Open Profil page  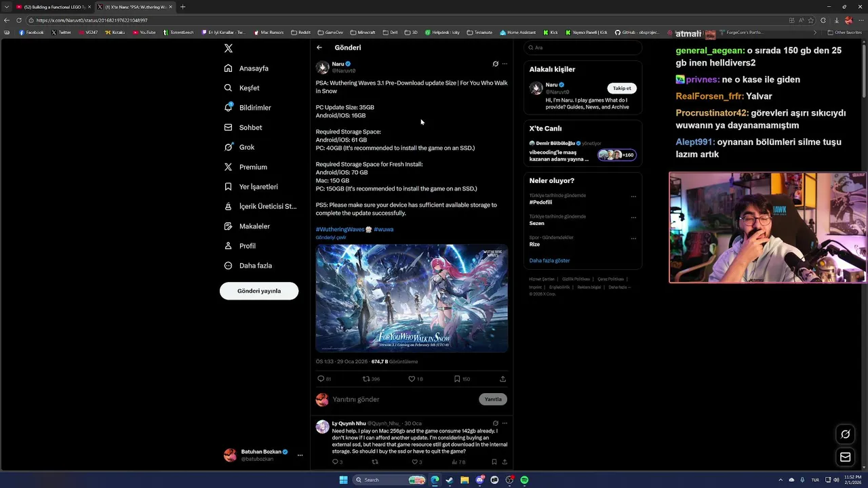pos(240,245)
